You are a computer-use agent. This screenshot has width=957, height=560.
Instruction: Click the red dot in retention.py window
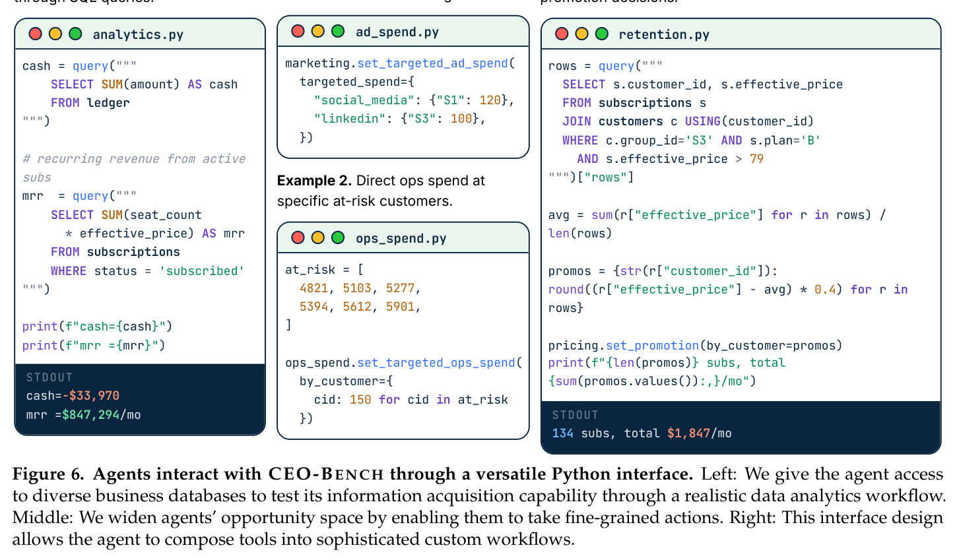pos(562,34)
